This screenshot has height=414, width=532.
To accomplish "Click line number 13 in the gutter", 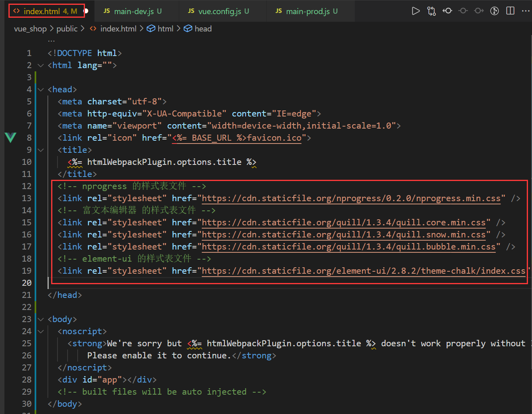I will (x=27, y=198).
